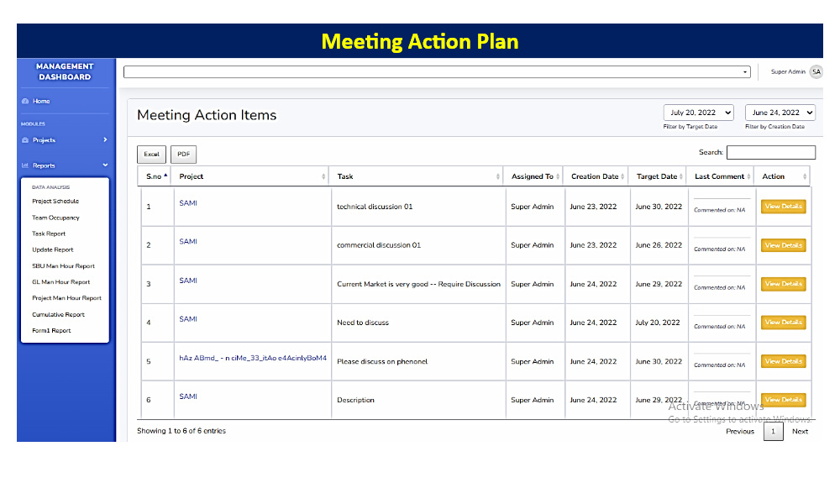Sort table by Assigned To arrows

[x=558, y=176]
